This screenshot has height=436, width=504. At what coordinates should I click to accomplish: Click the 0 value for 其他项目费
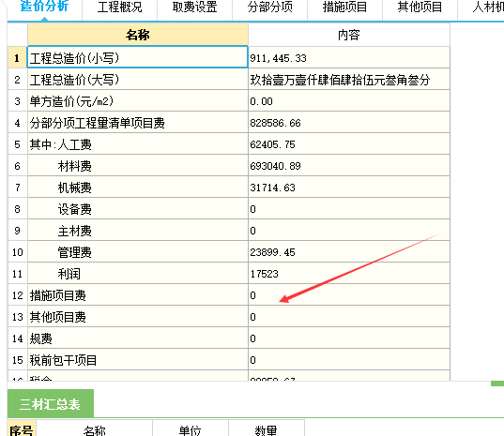[349, 317]
